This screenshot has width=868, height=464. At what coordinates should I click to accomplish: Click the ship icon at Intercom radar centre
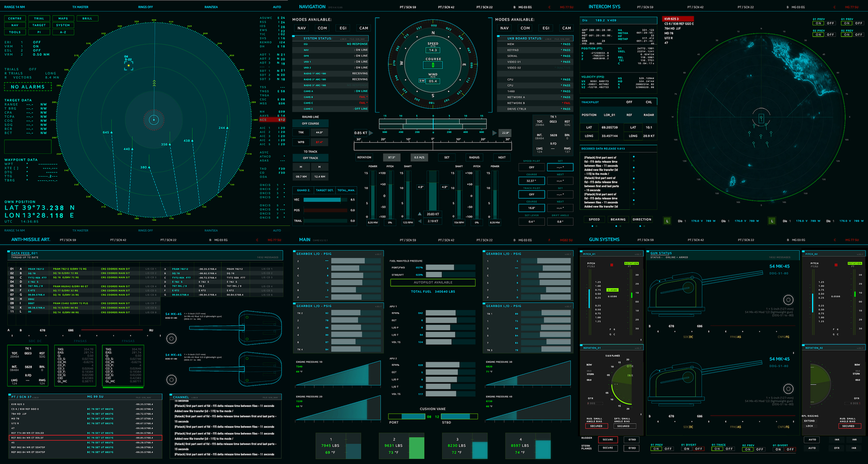761,118
